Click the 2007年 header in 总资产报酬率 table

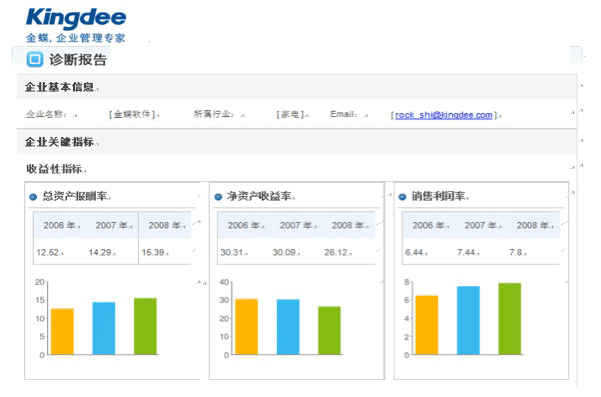[x=112, y=225]
